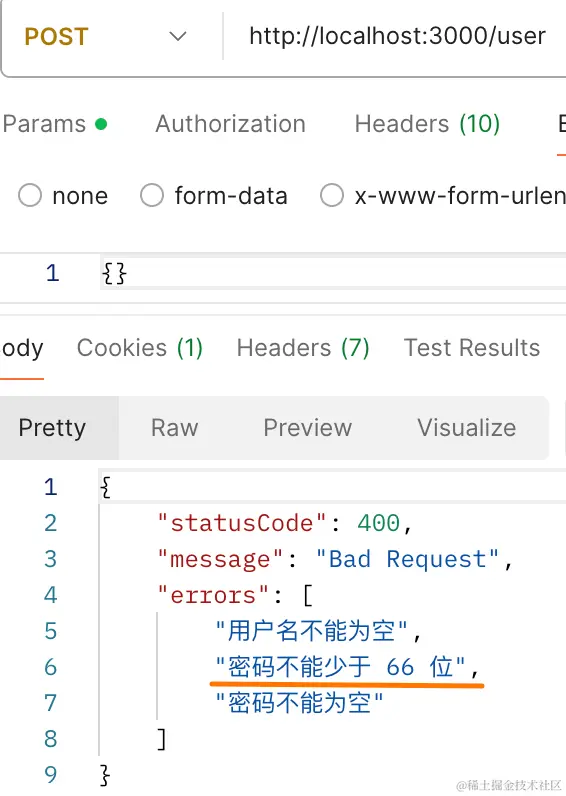Click the POST method label
This screenshot has width=566, height=796.
click(56, 37)
